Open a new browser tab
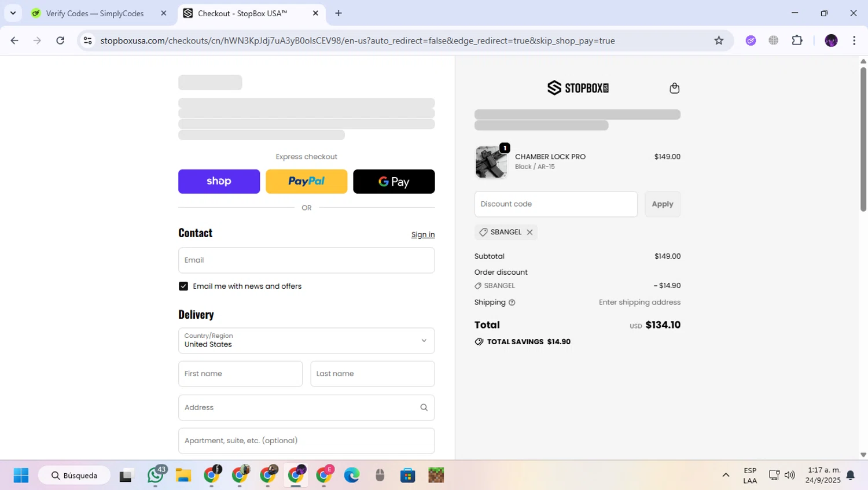The width and height of the screenshot is (868, 490). click(339, 13)
